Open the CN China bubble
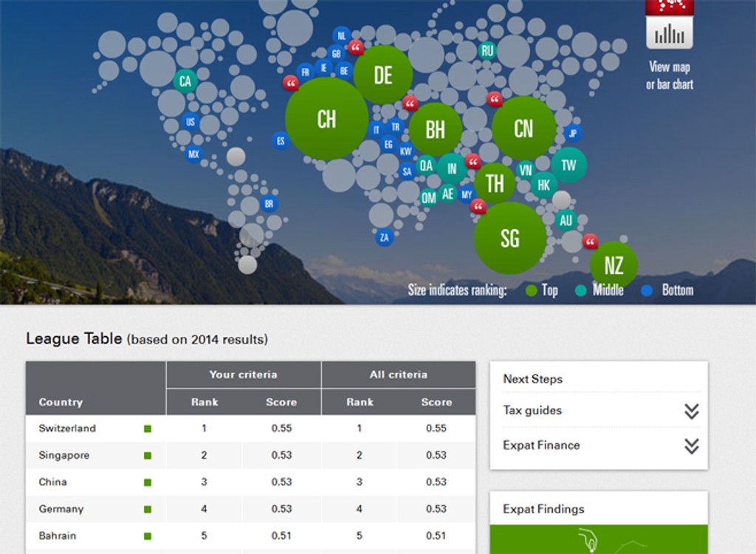756x554 pixels. pos(523,129)
